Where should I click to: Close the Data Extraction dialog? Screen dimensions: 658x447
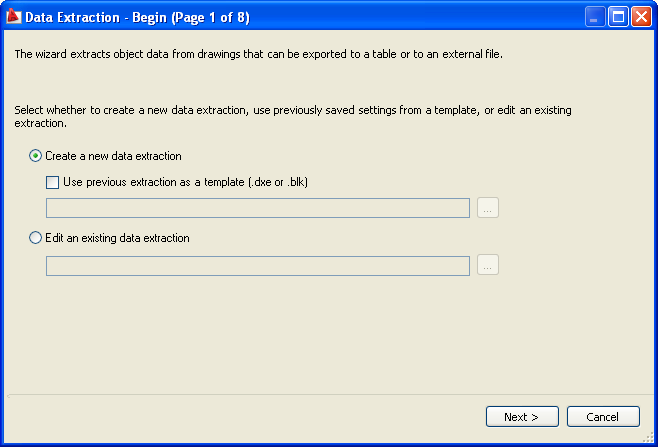tap(642, 17)
